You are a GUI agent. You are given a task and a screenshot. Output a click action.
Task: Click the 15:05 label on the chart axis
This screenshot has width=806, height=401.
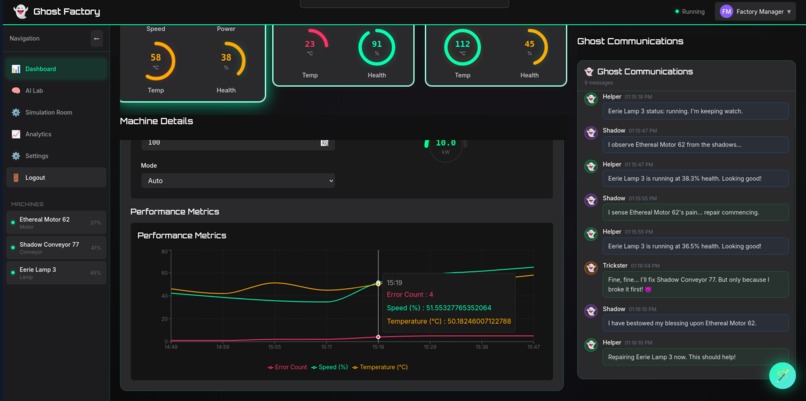pyautogui.click(x=274, y=348)
